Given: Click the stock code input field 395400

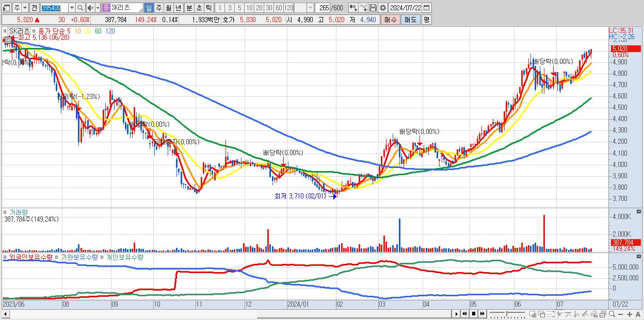Looking at the screenshot, I should (x=55, y=8).
